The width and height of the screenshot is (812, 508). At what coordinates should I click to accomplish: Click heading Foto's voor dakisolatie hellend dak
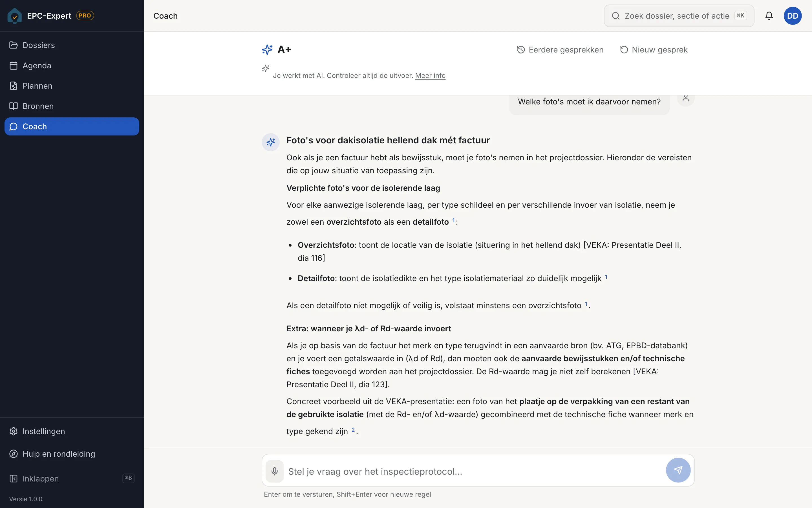pos(388,140)
